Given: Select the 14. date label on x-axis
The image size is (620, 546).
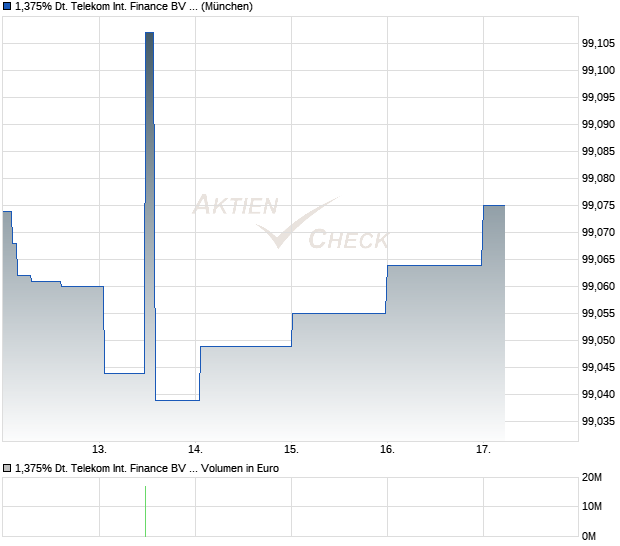Looking at the screenshot, I should [x=195, y=450].
